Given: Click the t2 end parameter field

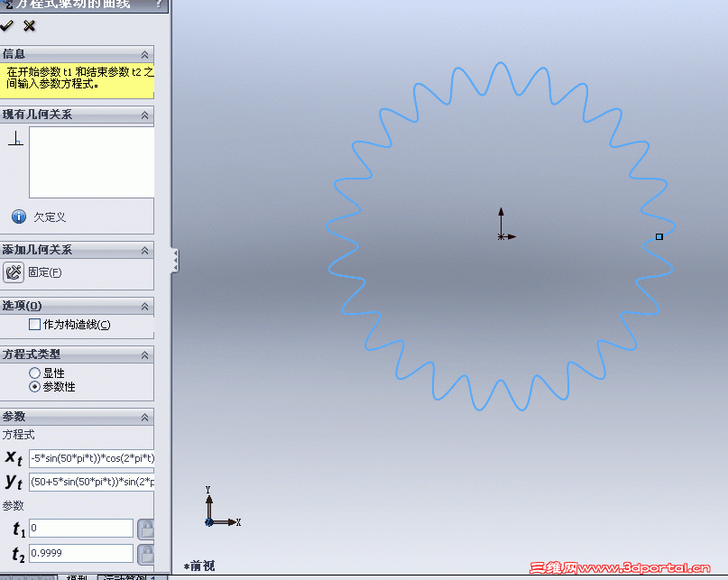Looking at the screenshot, I should (x=81, y=553).
